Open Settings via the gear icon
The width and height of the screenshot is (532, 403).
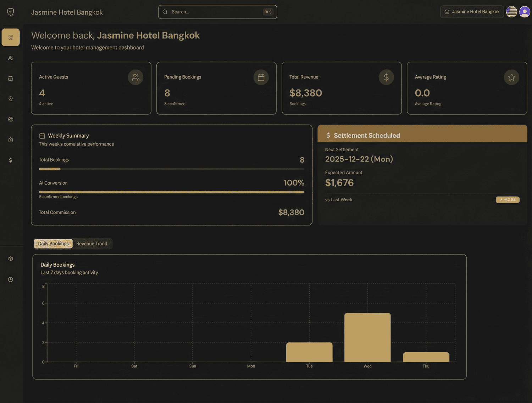(x=11, y=258)
